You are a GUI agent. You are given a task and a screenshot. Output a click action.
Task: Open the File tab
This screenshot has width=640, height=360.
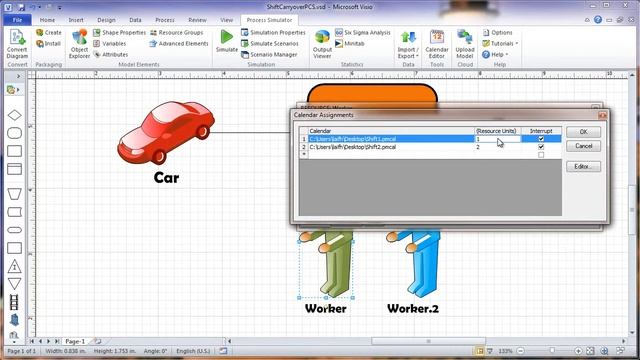pos(17,20)
